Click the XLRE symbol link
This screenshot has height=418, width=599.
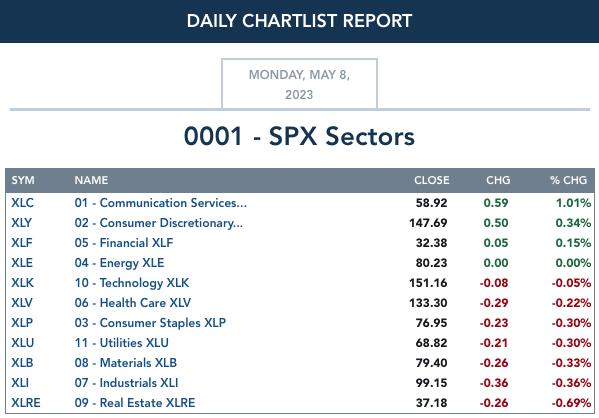(26, 403)
